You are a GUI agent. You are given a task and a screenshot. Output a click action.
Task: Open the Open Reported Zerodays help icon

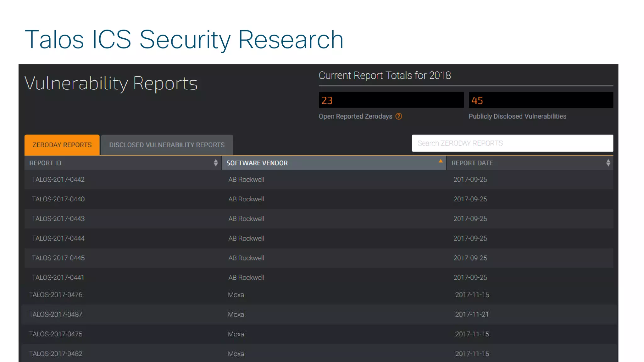click(x=399, y=116)
